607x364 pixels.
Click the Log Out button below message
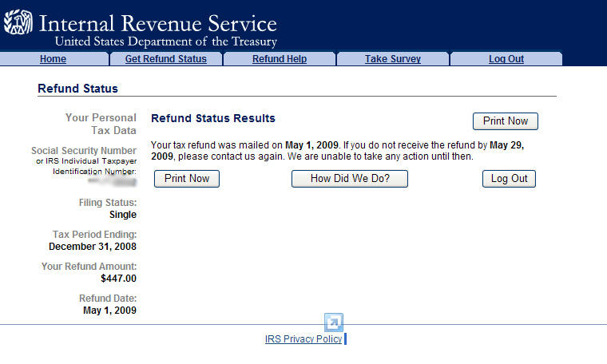(509, 179)
